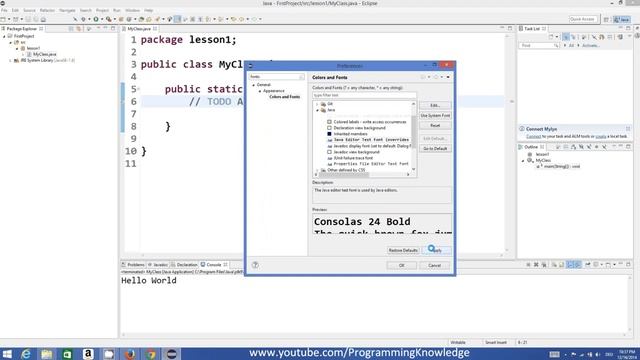Collapse the src folder node
This screenshot has width=640, height=360.
[11, 42]
